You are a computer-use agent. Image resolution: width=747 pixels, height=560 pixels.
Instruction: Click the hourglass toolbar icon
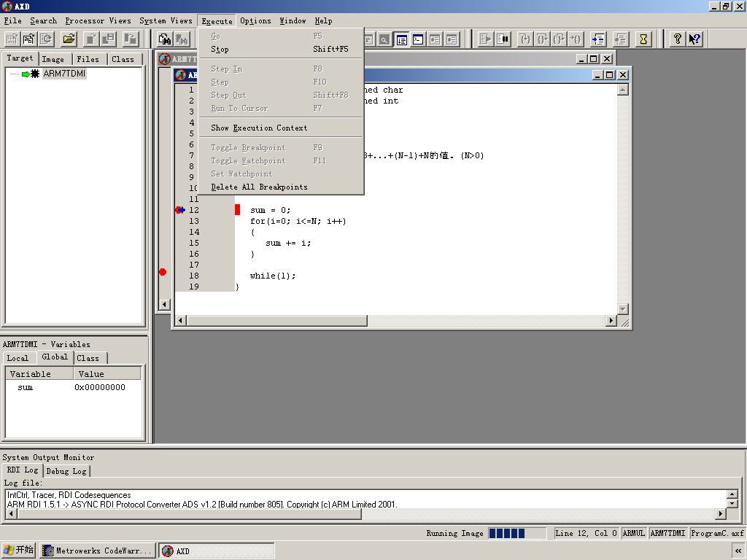(x=643, y=39)
